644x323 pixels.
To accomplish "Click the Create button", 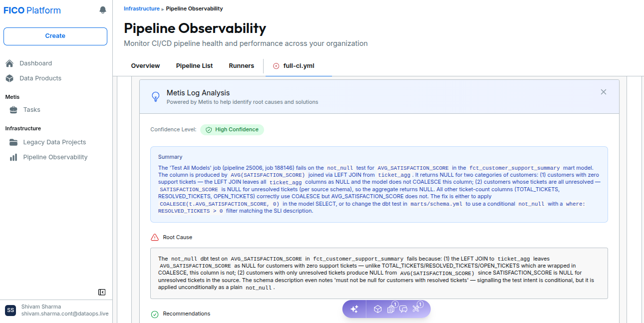I will pyautogui.click(x=55, y=36).
